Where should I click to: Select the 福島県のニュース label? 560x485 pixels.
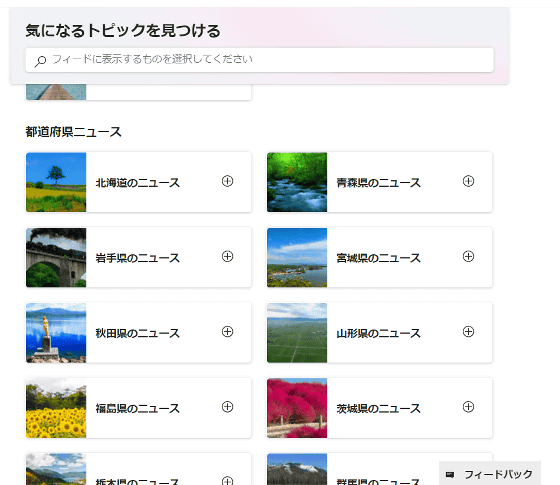pos(138,408)
